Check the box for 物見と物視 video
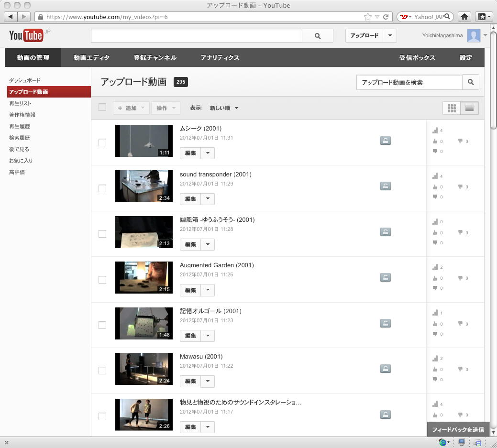Viewport: 497px width, 448px height. (102, 416)
